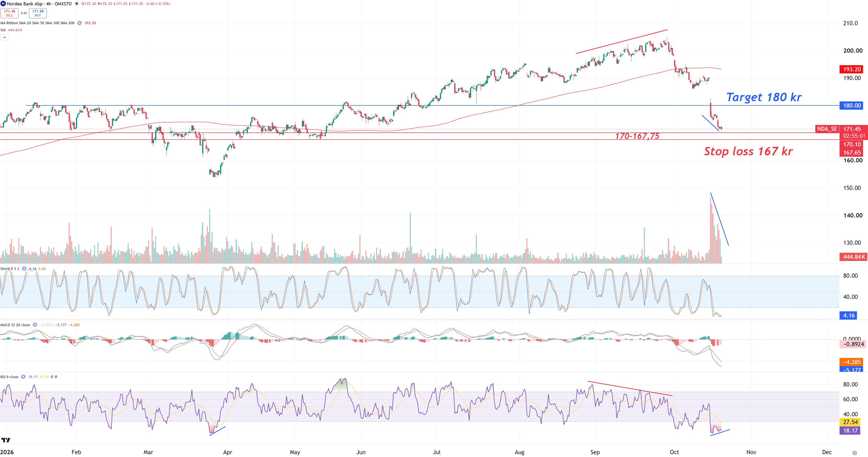Click the TradingView logo

pyautogui.click(x=6, y=440)
